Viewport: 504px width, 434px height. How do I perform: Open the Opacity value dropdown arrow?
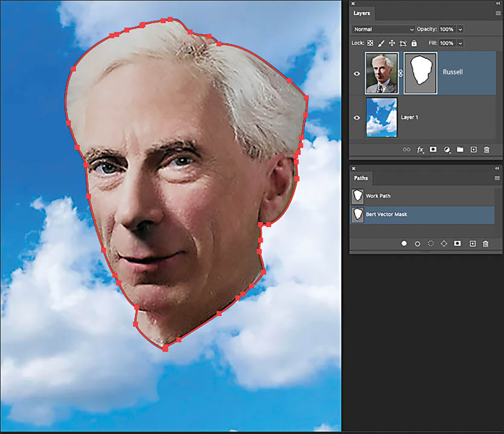[x=460, y=30]
